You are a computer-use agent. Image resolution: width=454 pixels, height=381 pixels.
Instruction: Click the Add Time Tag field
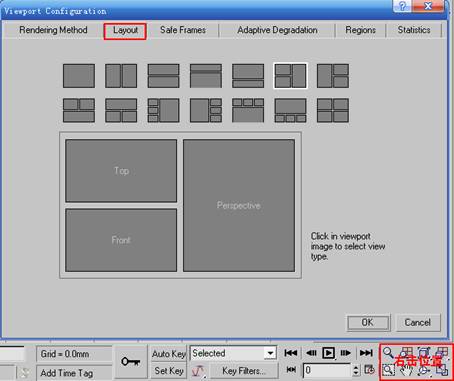(x=74, y=373)
